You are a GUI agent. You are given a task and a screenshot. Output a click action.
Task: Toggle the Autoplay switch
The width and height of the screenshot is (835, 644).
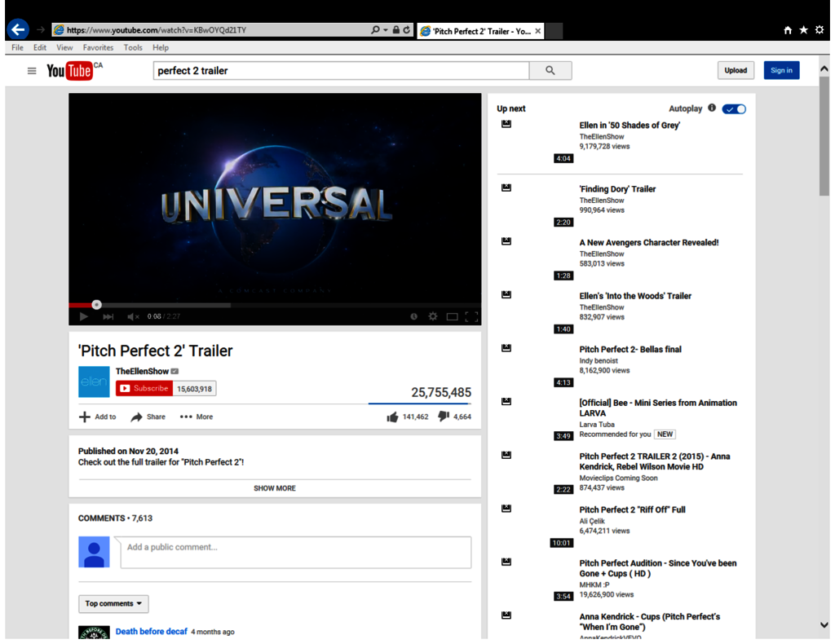click(x=734, y=109)
